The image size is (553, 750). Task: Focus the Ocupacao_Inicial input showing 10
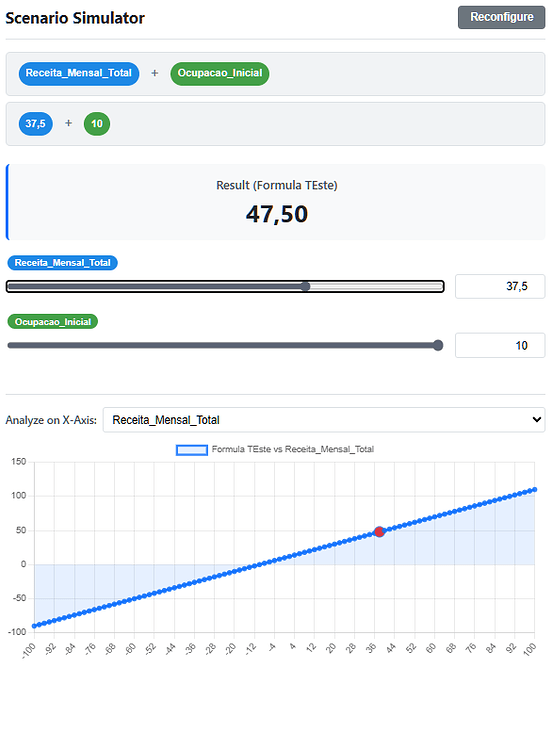[x=500, y=345]
